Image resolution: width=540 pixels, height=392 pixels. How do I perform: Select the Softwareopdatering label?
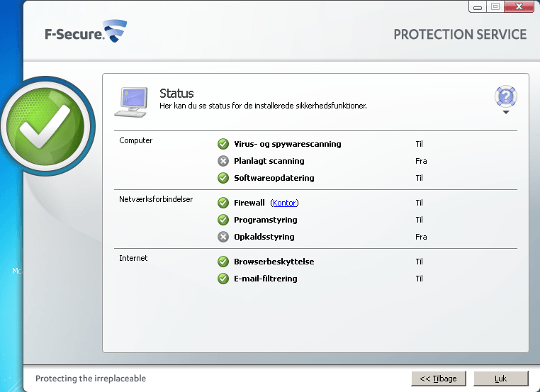click(x=274, y=178)
